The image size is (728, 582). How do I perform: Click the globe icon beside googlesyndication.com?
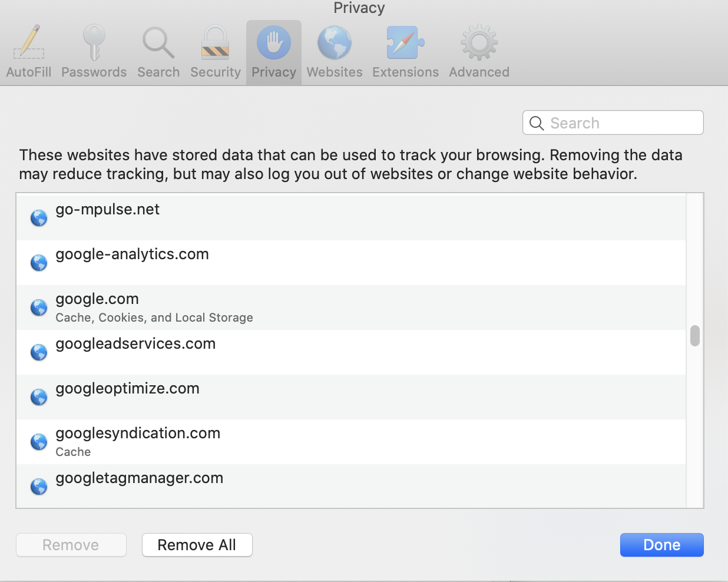pyautogui.click(x=39, y=442)
